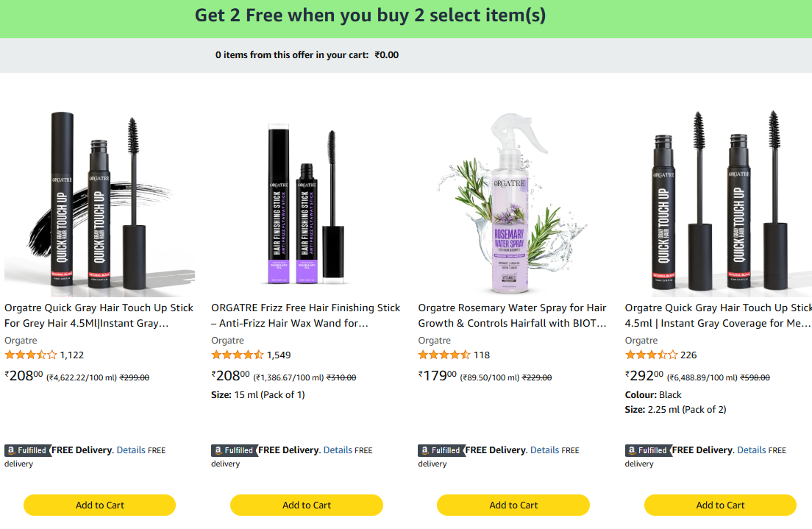Add the Pack of 2 Touch Up Stick to cart

coord(720,505)
